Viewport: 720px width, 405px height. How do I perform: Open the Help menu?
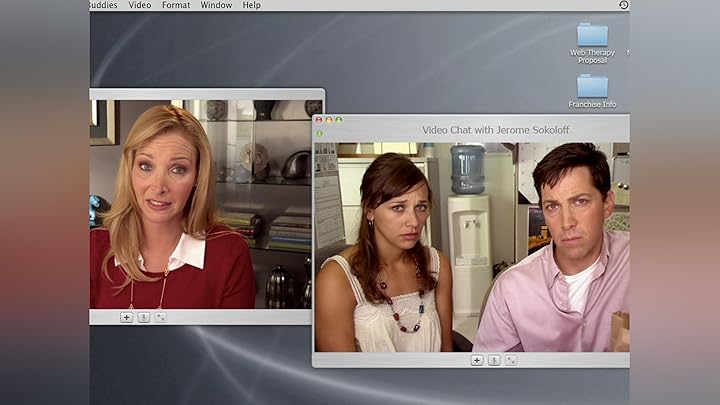pyautogui.click(x=252, y=5)
